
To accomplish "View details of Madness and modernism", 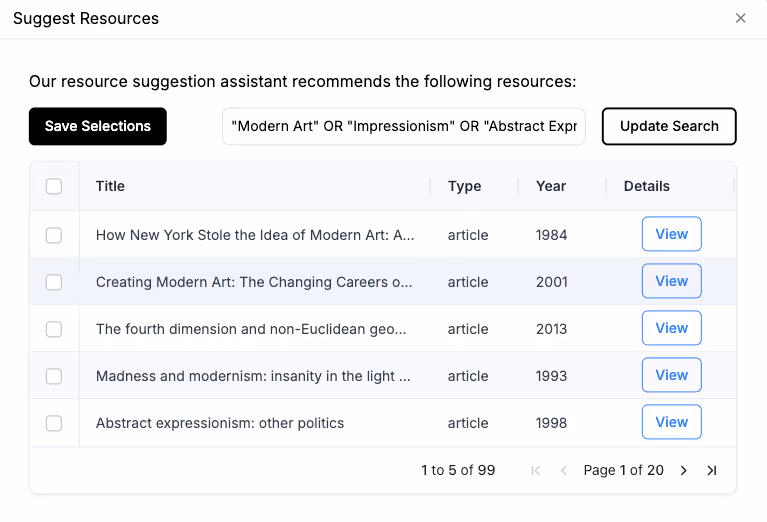I will (x=672, y=375).
